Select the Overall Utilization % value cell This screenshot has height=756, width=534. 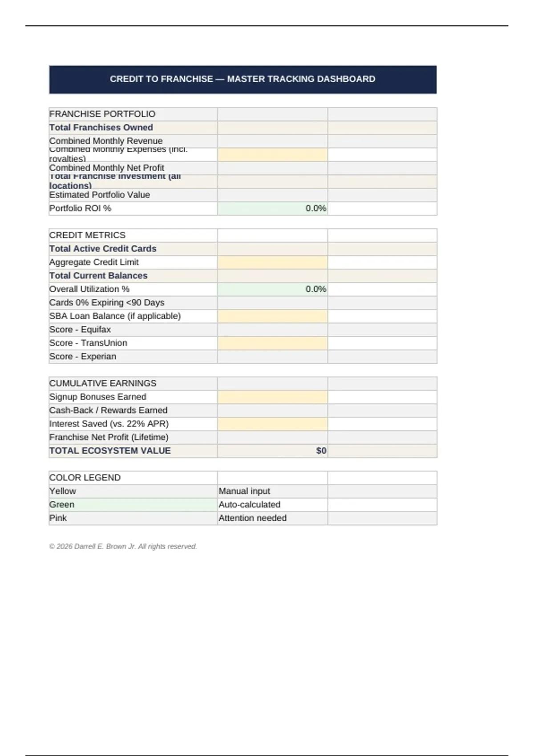point(272,290)
